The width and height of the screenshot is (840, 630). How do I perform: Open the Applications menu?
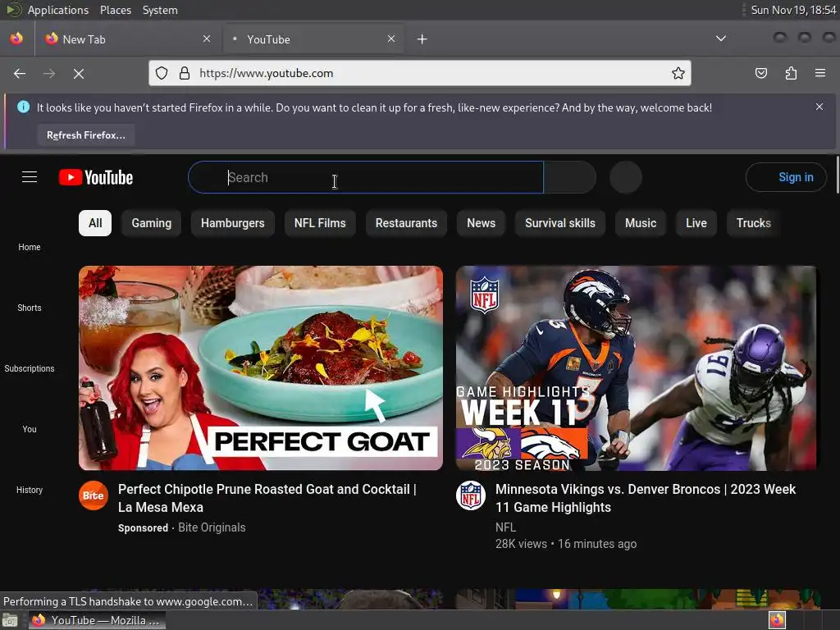(x=58, y=10)
